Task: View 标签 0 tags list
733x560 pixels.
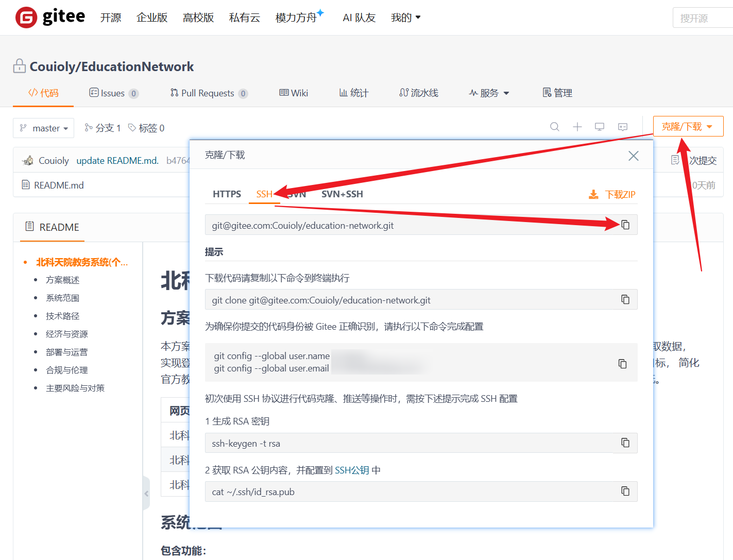Action: (146, 128)
